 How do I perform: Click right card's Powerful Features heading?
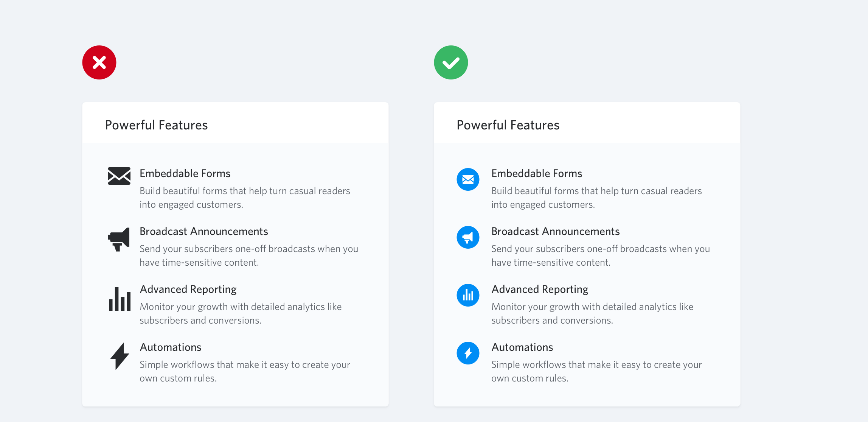[508, 125]
